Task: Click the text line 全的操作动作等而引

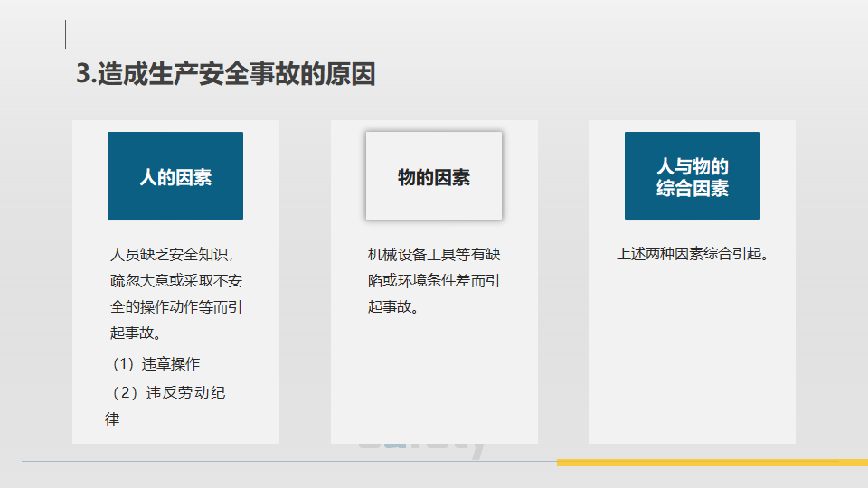Action: point(175,306)
